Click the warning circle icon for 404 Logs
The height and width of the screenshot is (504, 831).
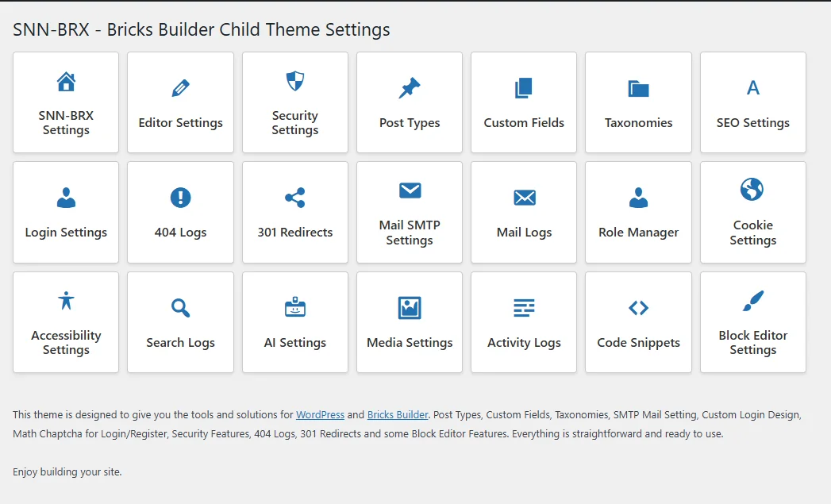click(180, 198)
